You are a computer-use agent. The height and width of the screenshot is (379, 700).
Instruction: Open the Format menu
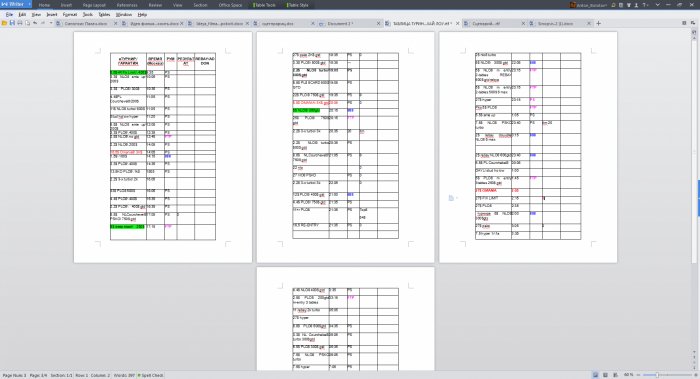tap(70, 15)
